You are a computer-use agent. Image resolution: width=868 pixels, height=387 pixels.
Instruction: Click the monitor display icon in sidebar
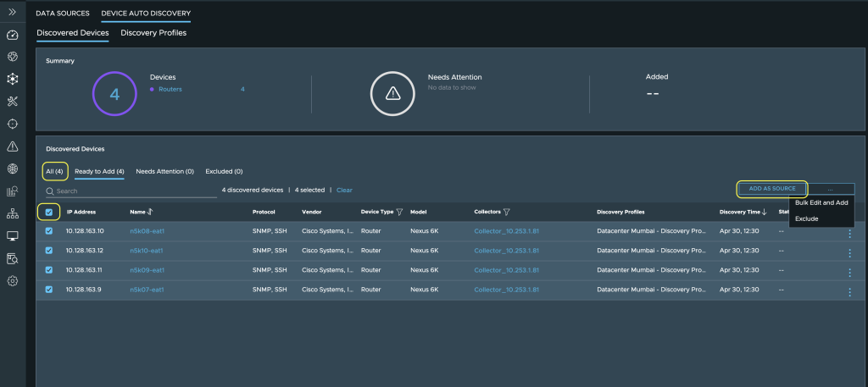12,236
